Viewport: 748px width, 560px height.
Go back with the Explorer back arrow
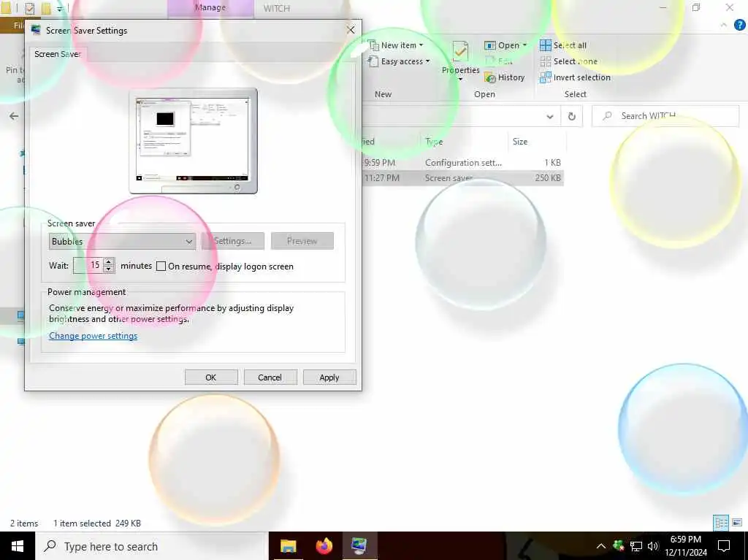click(x=14, y=116)
